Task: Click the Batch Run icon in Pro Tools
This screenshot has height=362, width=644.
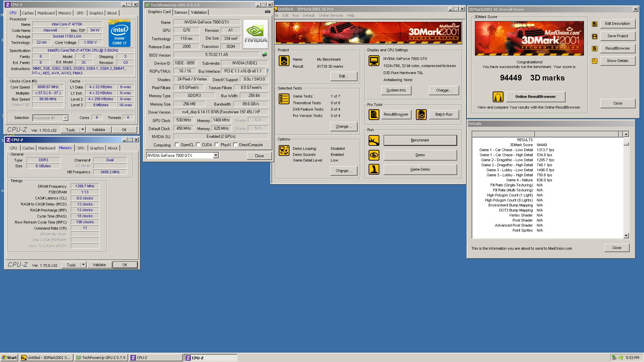Action: (421, 115)
